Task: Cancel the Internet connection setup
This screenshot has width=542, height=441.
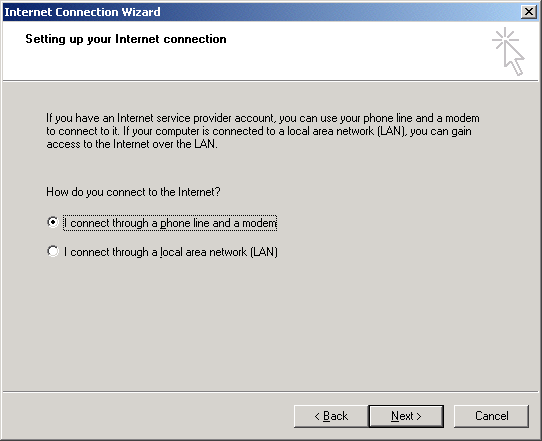Action: tap(491, 416)
